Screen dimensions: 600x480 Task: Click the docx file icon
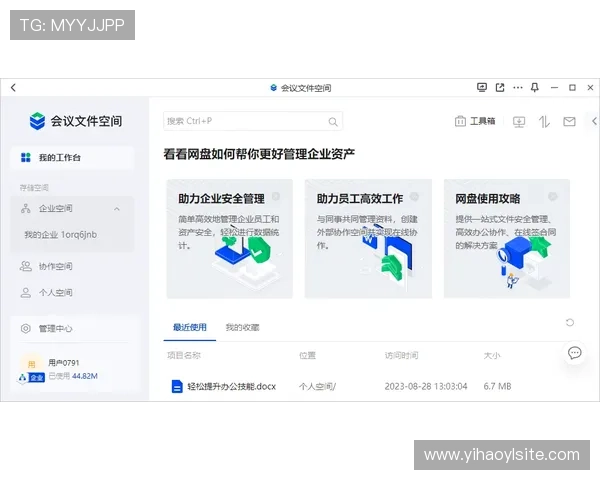pos(177,387)
